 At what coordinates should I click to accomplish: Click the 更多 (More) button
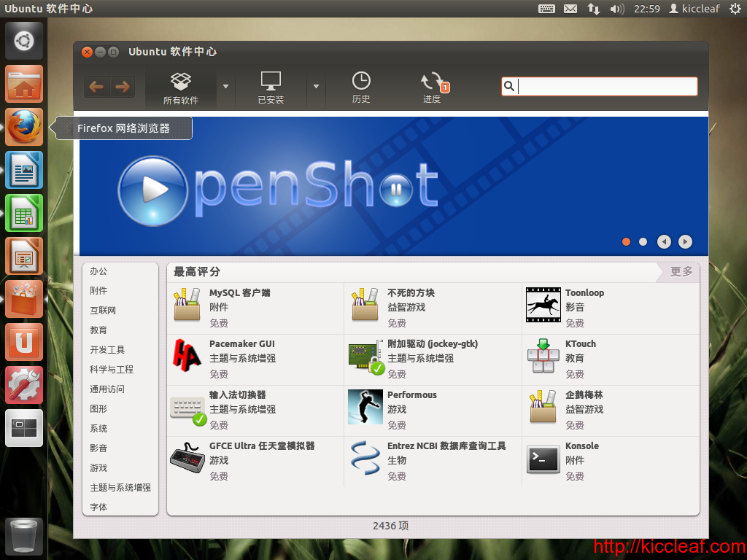point(681,271)
